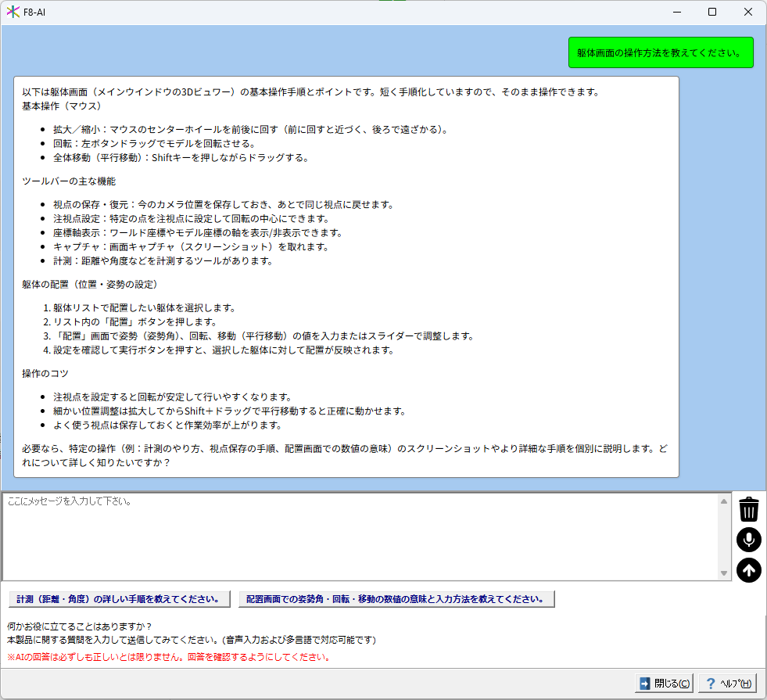This screenshot has height=700, width=767.
Task: Minimize the F8-AI window
Action: pos(677,13)
